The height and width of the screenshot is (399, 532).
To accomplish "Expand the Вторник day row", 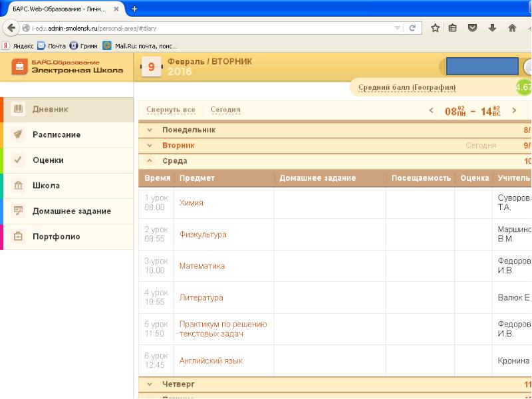I will coord(178,145).
